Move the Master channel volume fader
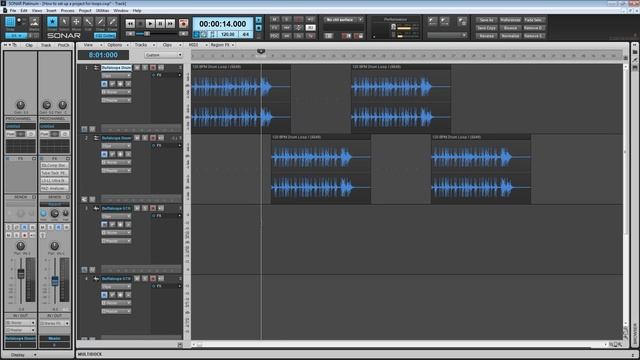640x360 pixels. pyautogui.click(x=55, y=281)
